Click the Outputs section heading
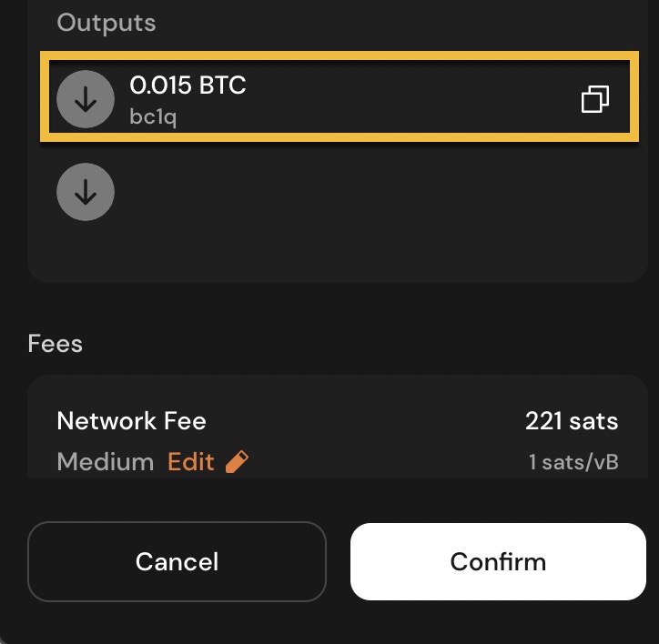 [106, 23]
